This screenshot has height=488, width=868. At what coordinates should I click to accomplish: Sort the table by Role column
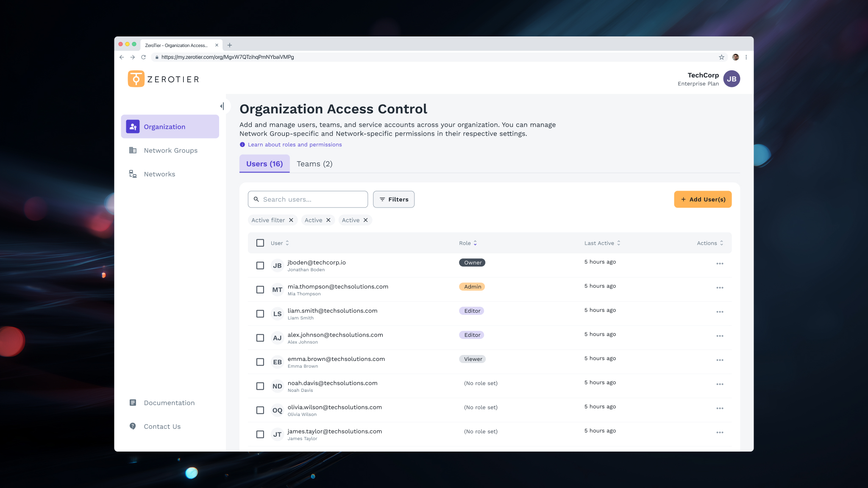(x=468, y=243)
